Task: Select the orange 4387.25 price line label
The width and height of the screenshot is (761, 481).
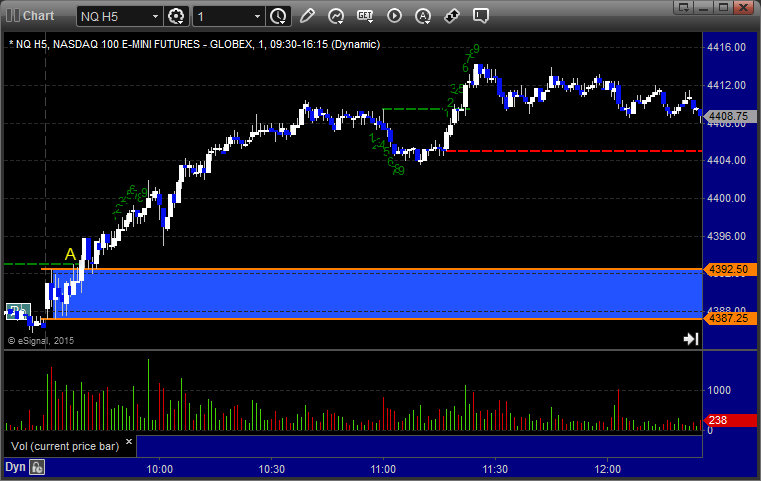Action: click(729, 318)
